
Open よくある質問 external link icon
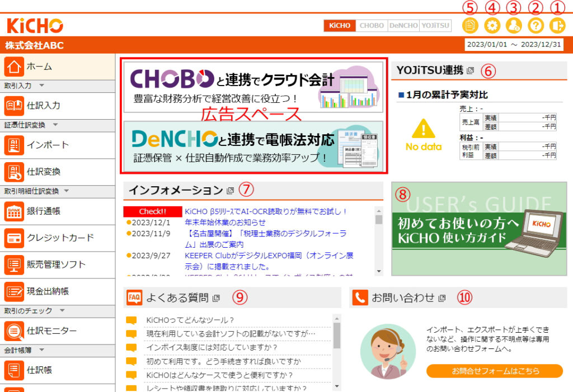216,298
